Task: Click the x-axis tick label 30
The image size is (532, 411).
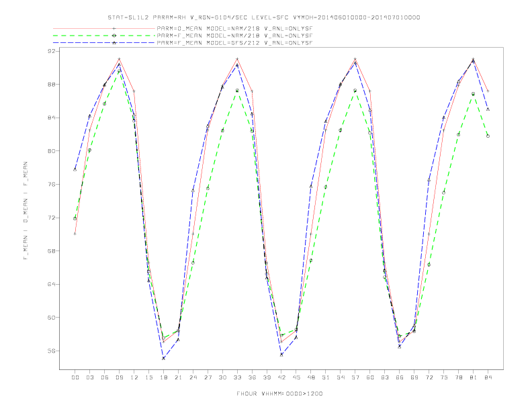Action: click(222, 377)
